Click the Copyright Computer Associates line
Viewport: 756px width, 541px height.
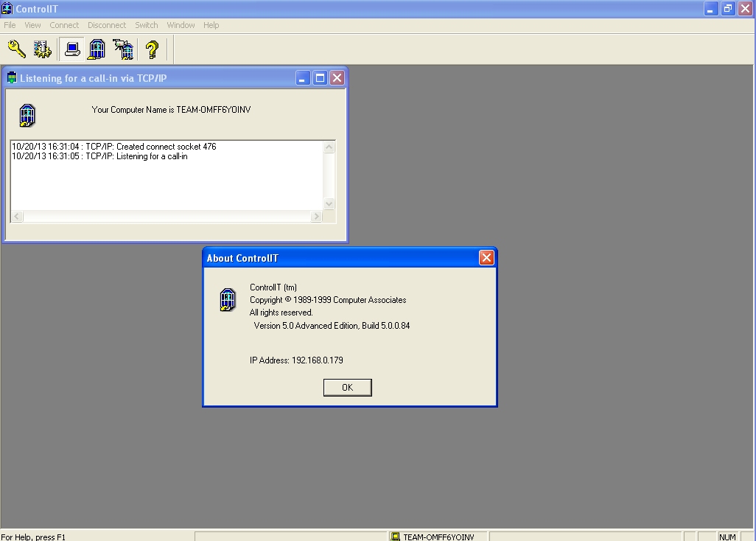point(328,300)
